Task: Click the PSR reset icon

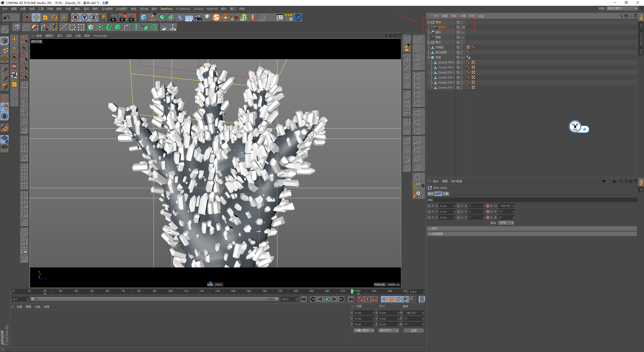Action: (289, 17)
